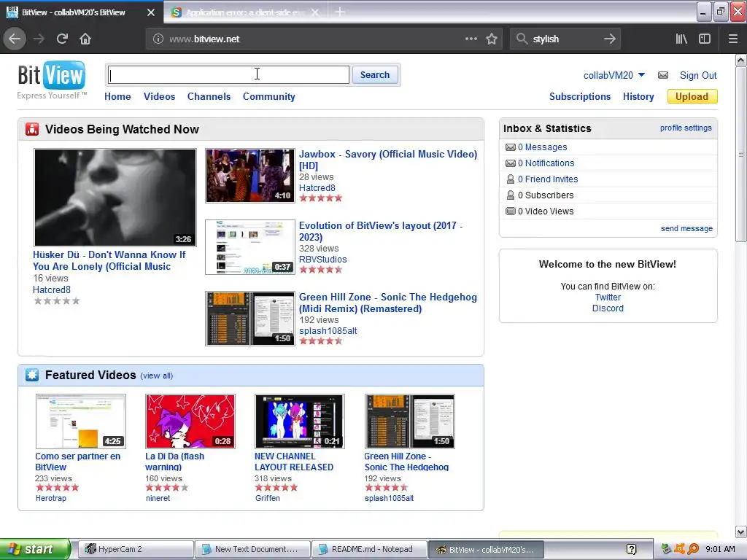Screen dimensions: 747x560
Task: Click the page scrollbar up arrow
Action: 741,60
